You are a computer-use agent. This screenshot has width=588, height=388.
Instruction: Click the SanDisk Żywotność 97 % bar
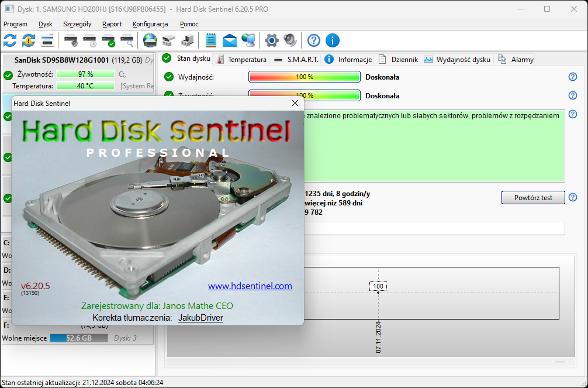85,74
